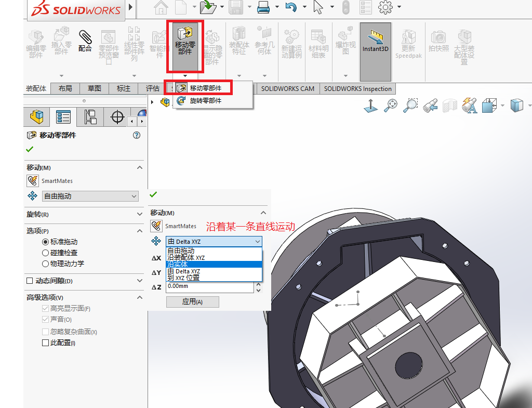Open the ConfigurationManager tab
532x408 pixels.
tap(90, 117)
